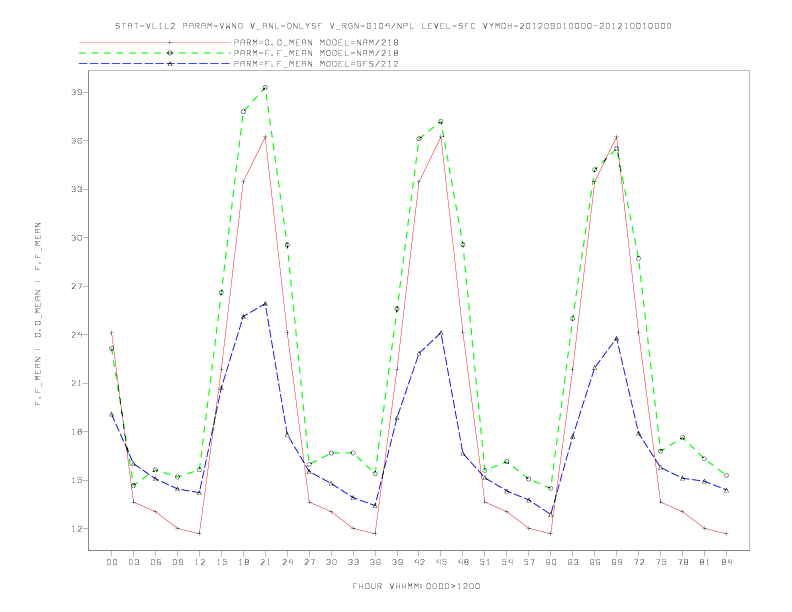Click the x-axis tick label '27'

(309, 562)
